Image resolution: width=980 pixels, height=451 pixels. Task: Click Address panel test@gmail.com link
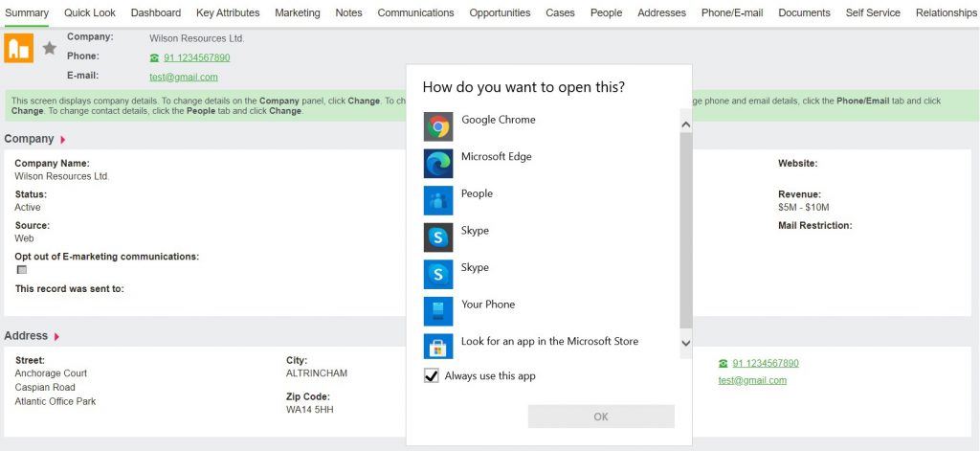pyautogui.click(x=752, y=380)
